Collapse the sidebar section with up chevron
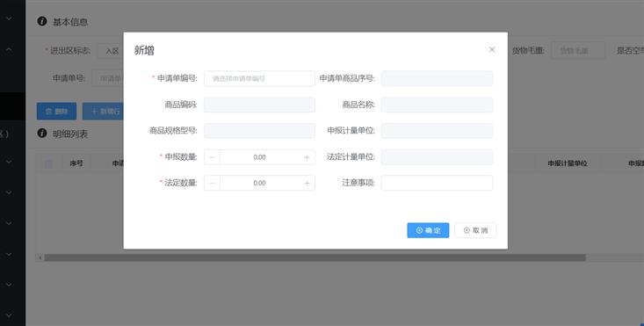The width and height of the screenshot is (644, 326). click(9, 49)
